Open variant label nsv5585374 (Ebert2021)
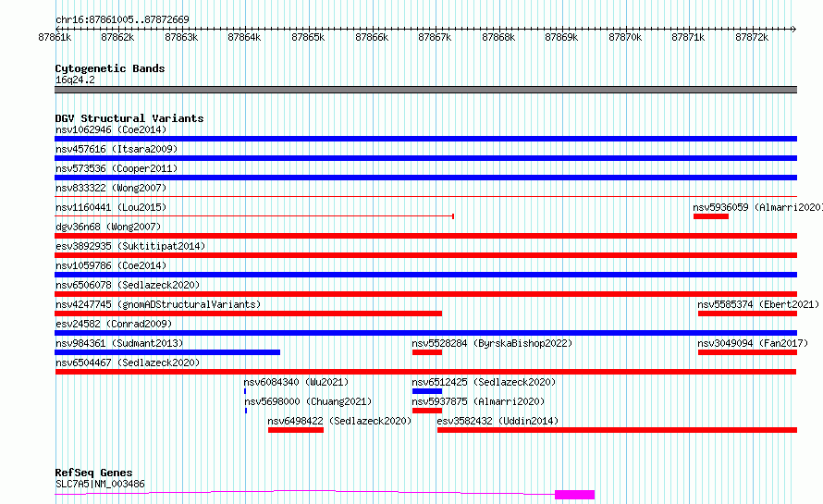This screenshot has width=823, height=504. coord(758,304)
